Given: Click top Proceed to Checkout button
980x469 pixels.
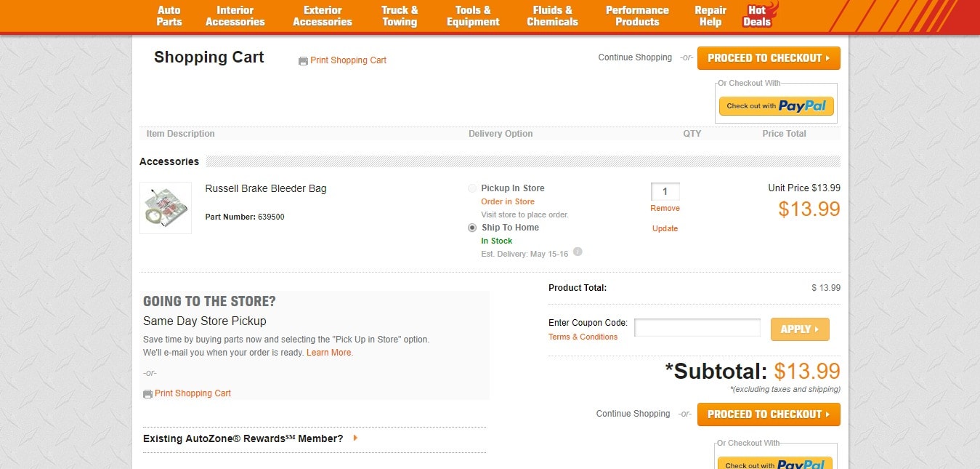Looking at the screenshot, I should [769, 58].
